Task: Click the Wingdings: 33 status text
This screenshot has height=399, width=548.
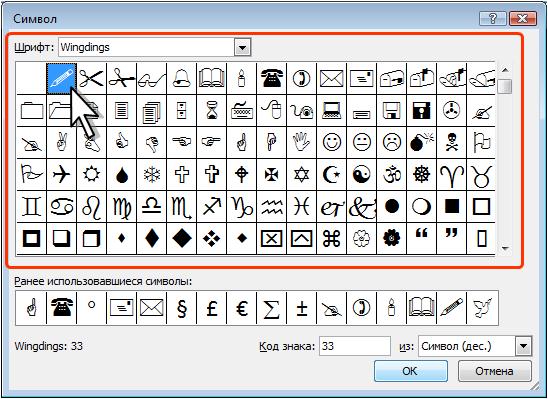Action: (x=49, y=346)
